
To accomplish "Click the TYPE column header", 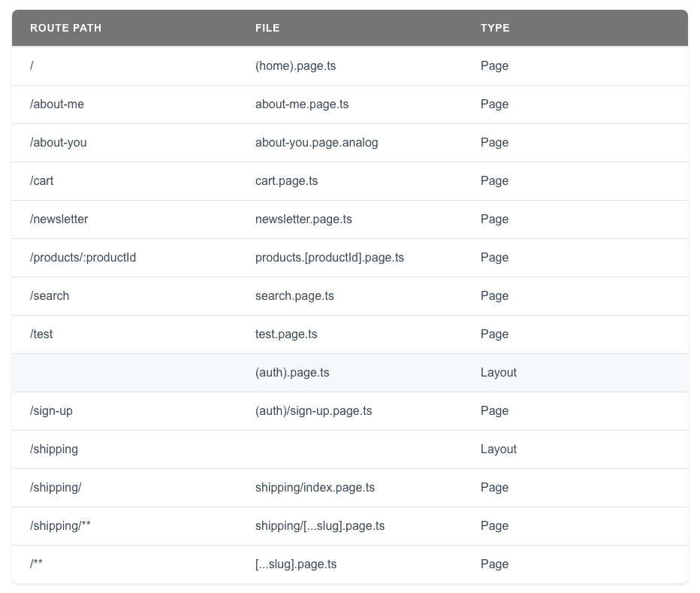I will coord(495,28).
